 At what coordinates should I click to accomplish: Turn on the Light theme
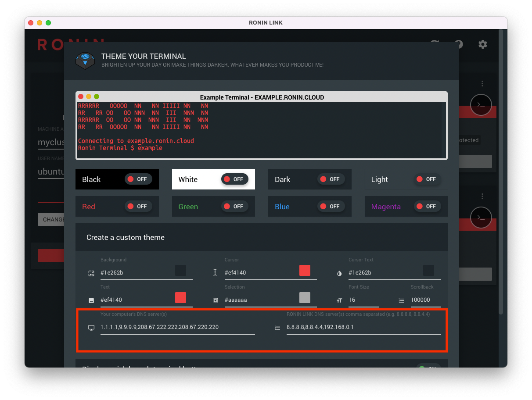pyautogui.click(x=428, y=179)
